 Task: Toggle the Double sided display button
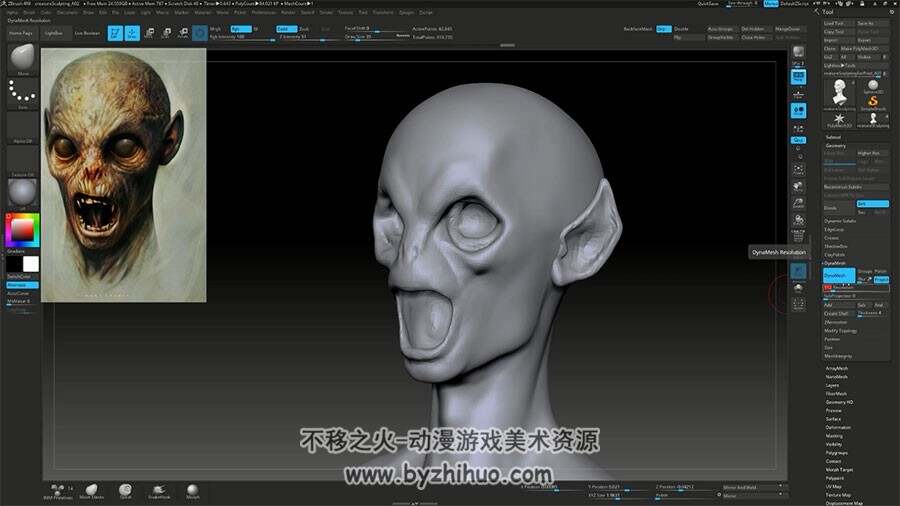point(681,29)
